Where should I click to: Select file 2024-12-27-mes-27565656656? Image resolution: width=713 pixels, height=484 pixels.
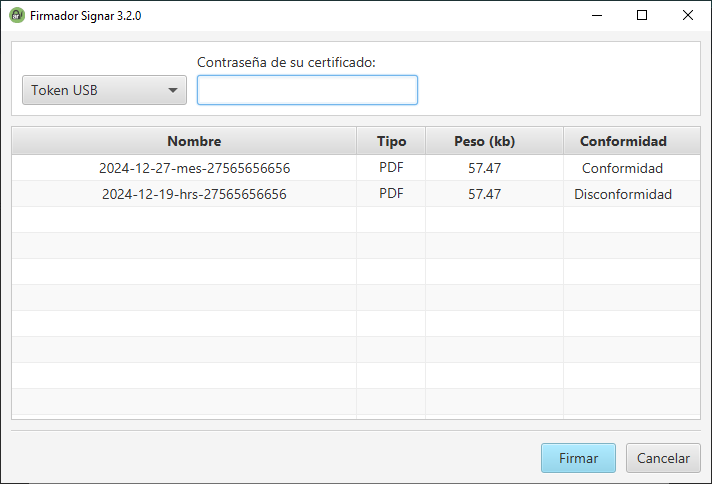[195, 168]
